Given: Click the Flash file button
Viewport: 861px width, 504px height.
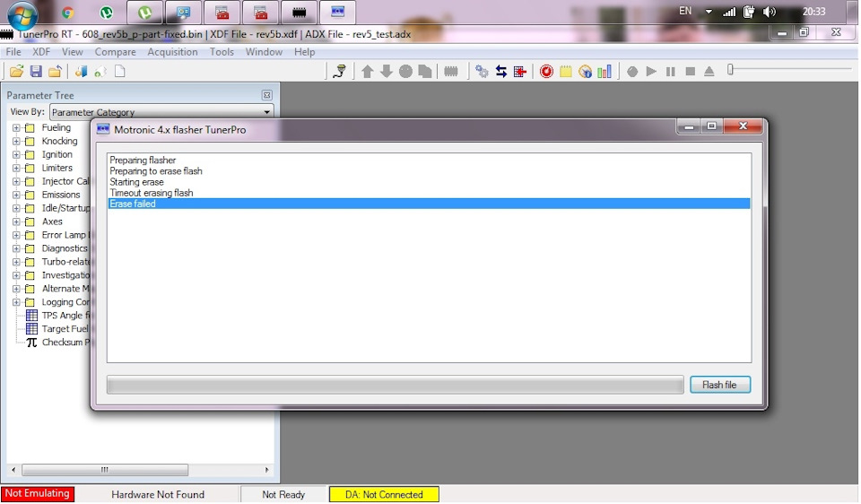Looking at the screenshot, I should [720, 385].
